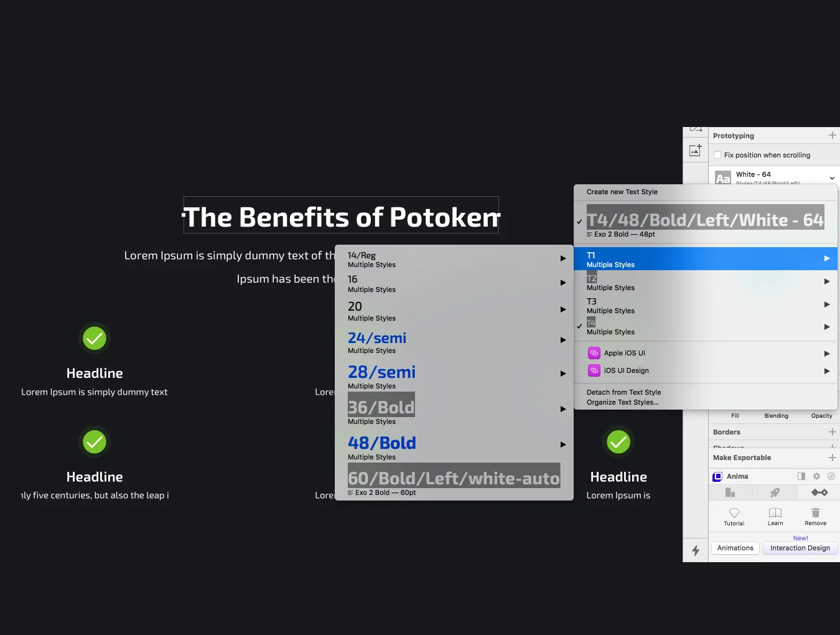This screenshot has width=840, height=635.
Task: Click the Anima compass icon
Action: pos(831,476)
